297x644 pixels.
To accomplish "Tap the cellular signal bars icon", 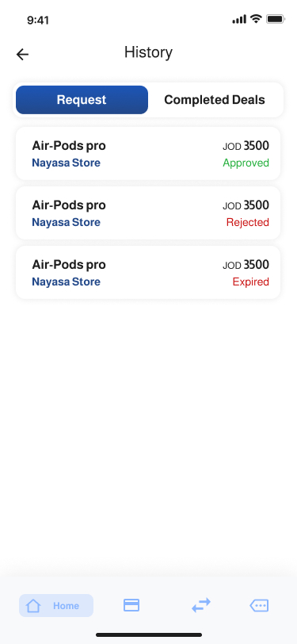I will 239,19.
